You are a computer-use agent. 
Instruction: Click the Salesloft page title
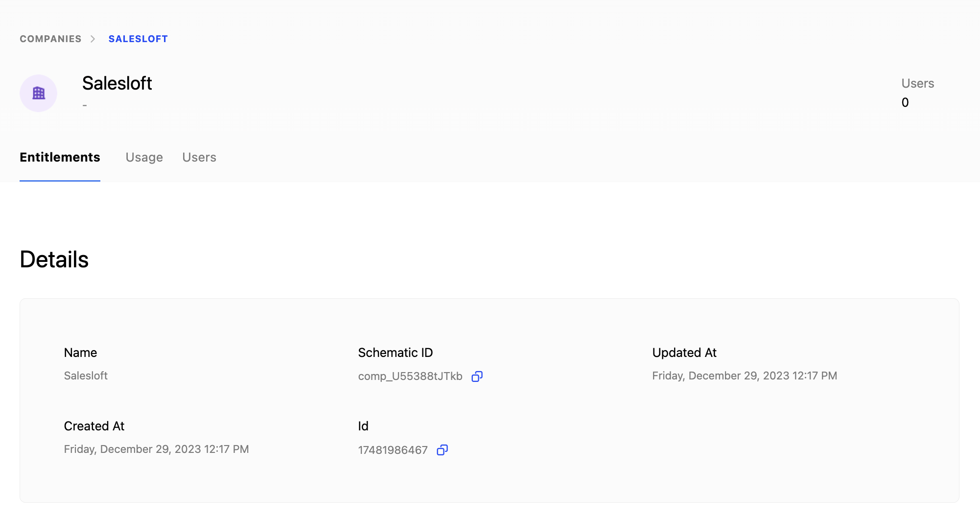(117, 83)
